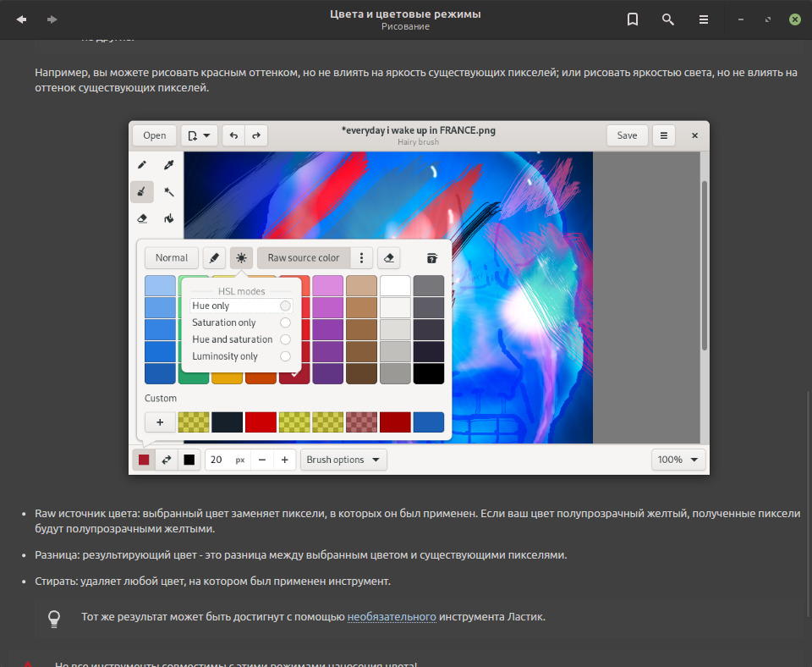Click the HSL modes sun icon
Image resolution: width=812 pixels, height=667 pixels.
242,258
